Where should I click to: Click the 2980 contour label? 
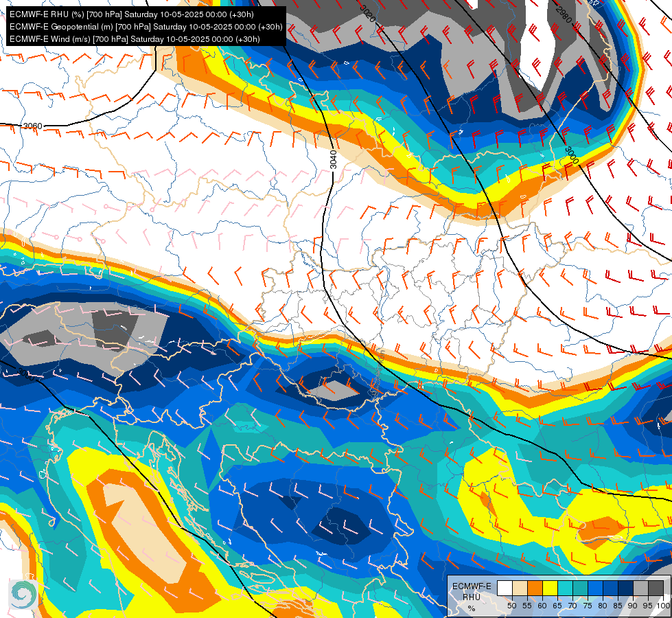(x=564, y=15)
